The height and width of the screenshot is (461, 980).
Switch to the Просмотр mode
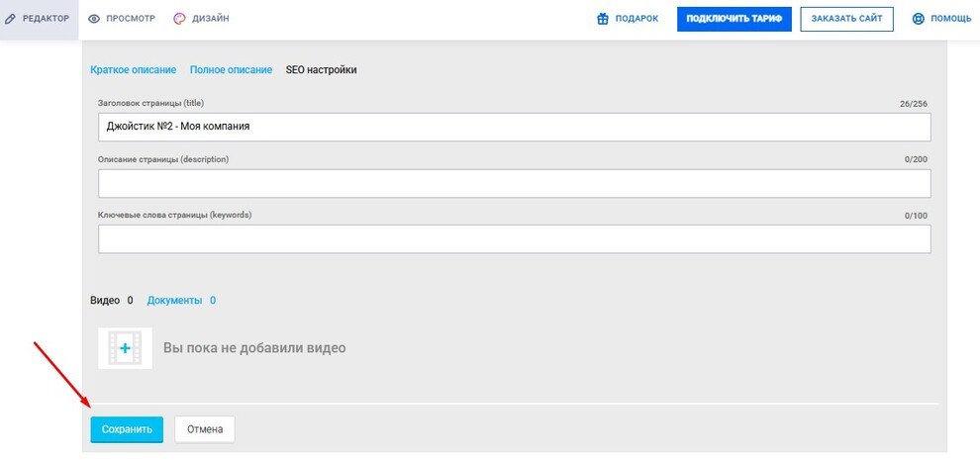pos(122,19)
